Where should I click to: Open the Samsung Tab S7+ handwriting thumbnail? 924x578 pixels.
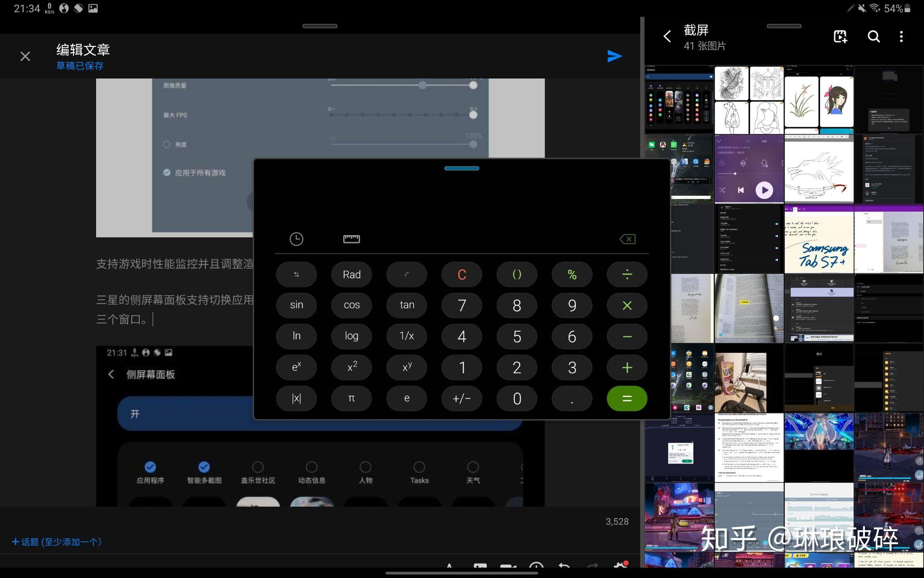coord(818,239)
